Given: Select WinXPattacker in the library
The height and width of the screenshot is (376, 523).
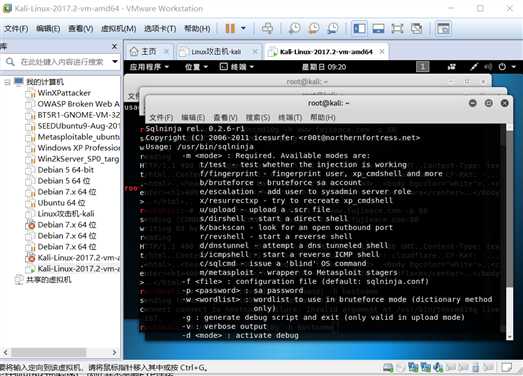Looking at the screenshot, I should tap(64, 93).
